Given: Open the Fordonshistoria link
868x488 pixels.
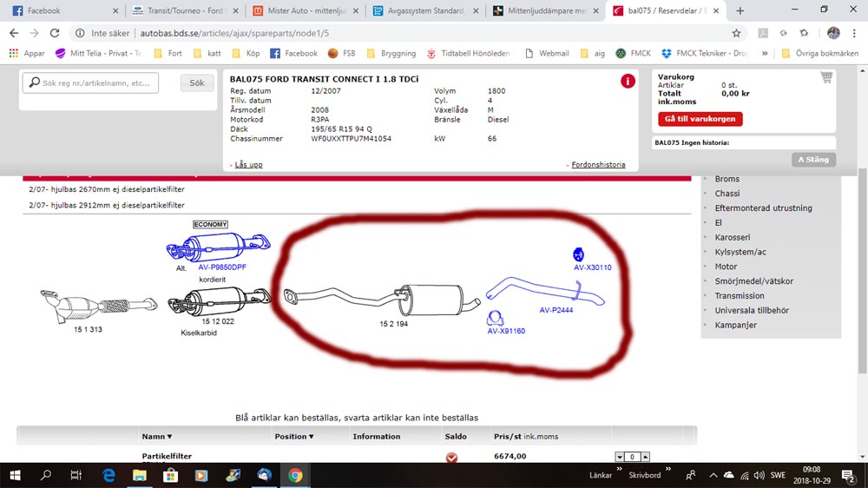Looking at the screenshot, I should pyautogui.click(x=598, y=164).
